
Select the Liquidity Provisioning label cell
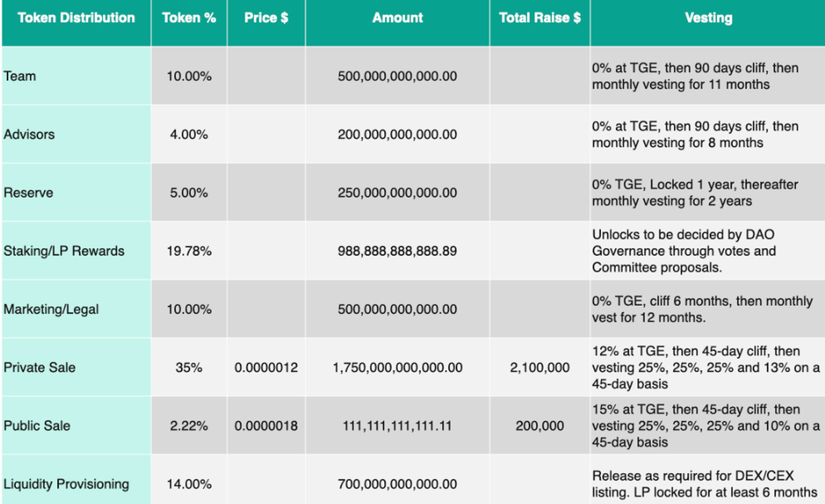pyautogui.click(x=66, y=484)
